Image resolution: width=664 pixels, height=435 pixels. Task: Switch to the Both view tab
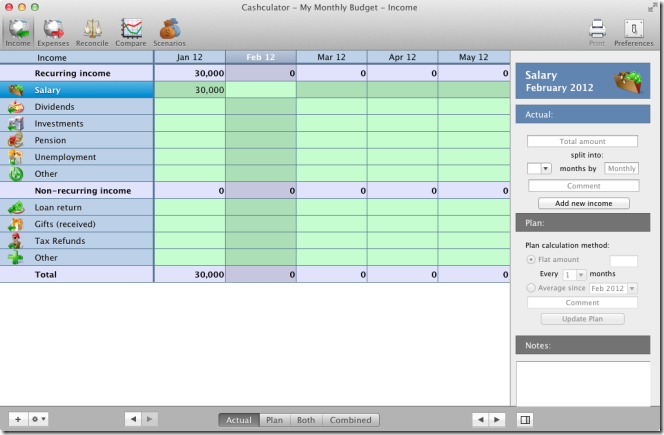click(306, 420)
